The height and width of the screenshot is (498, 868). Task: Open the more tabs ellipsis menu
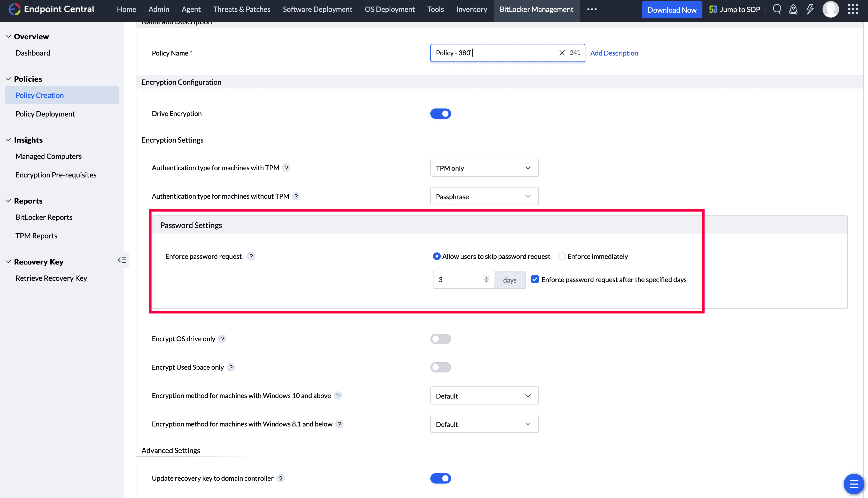click(x=592, y=9)
